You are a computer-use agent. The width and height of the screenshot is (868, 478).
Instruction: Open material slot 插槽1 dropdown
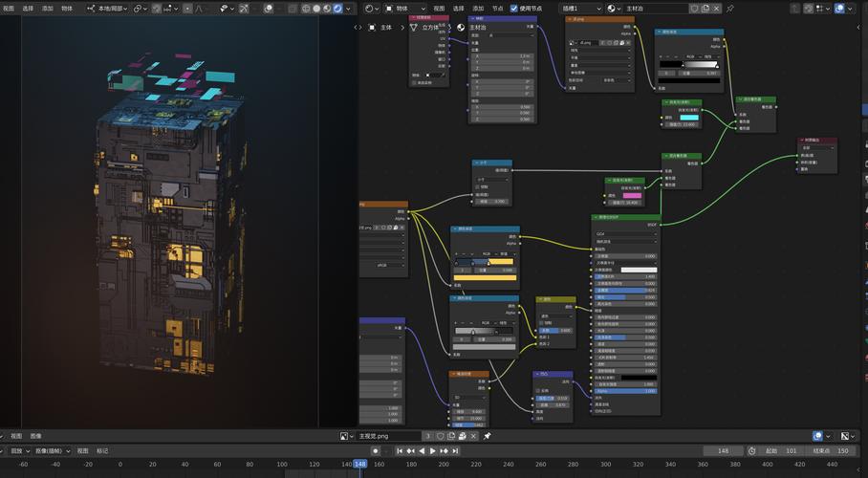coord(580,9)
